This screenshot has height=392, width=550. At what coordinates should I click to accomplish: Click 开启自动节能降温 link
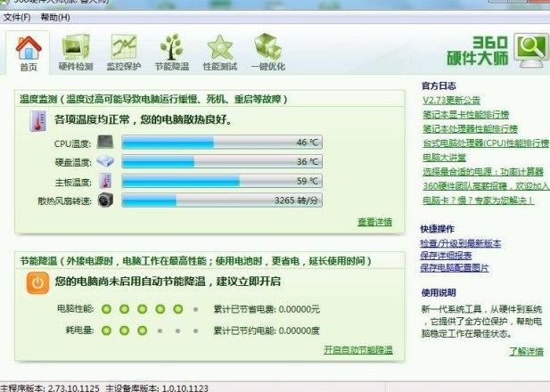[358, 350]
